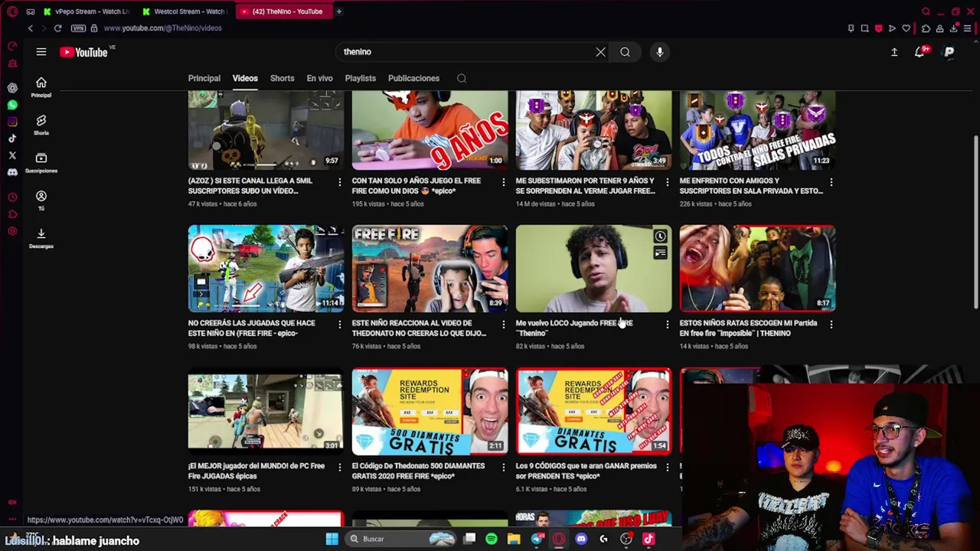Screen dimensions: 980x551
Task: Open Principal in YouTube mini sidebar
Action: [41, 87]
